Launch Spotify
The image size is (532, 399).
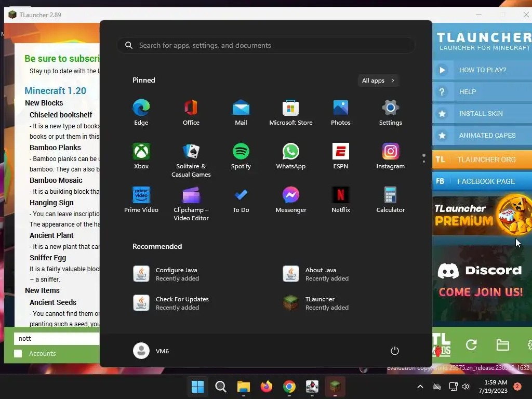241,156
